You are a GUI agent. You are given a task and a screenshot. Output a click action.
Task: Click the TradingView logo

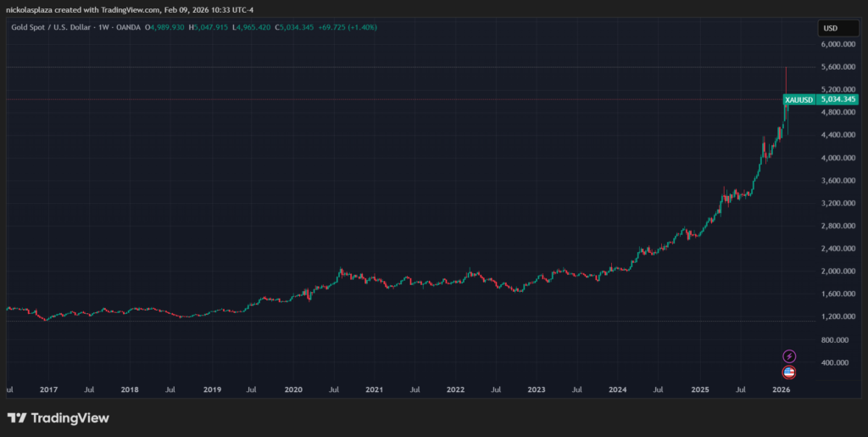(58, 417)
